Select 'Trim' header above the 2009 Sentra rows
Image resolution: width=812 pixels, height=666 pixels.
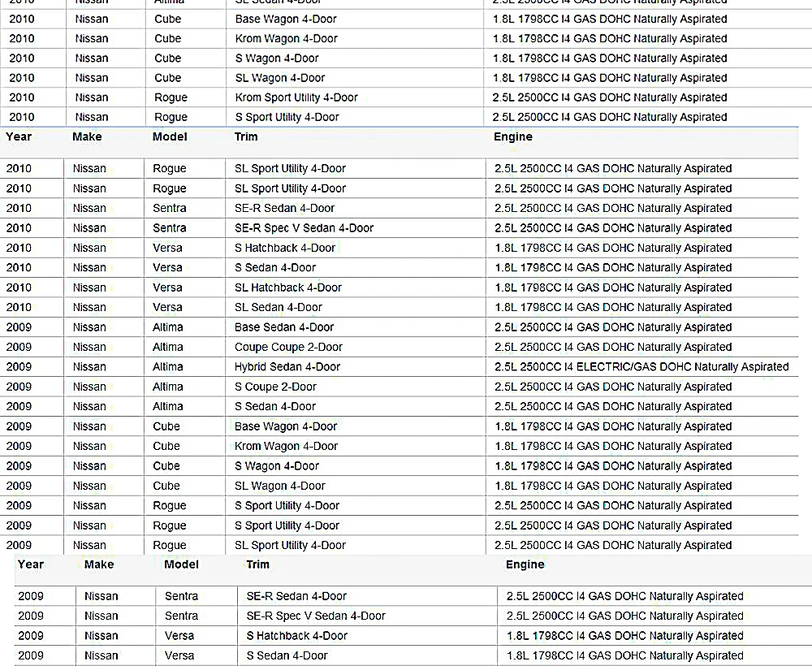point(258,564)
